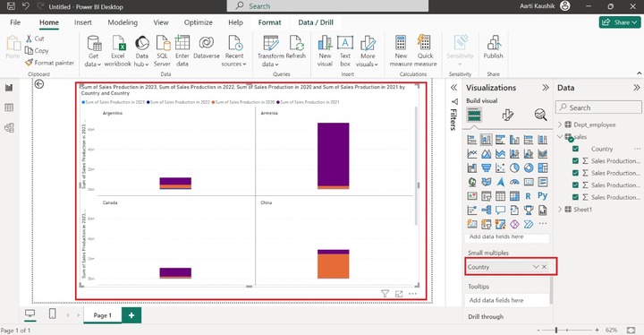
Task: Expand the Dept_employee table
Action: click(560, 125)
